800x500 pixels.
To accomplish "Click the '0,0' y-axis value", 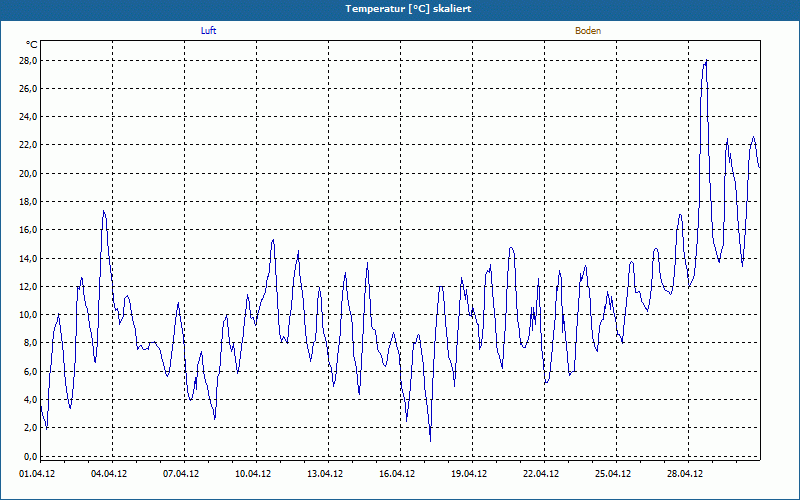I will click(30, 456).
